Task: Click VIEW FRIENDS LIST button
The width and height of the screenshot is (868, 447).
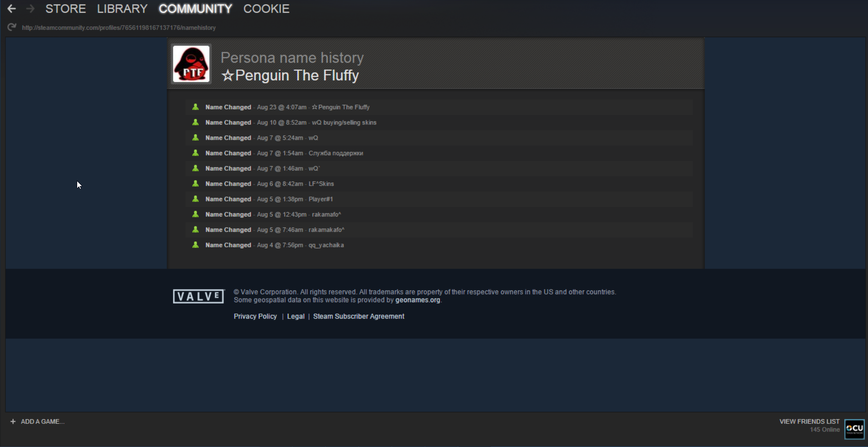Action: 809,422
